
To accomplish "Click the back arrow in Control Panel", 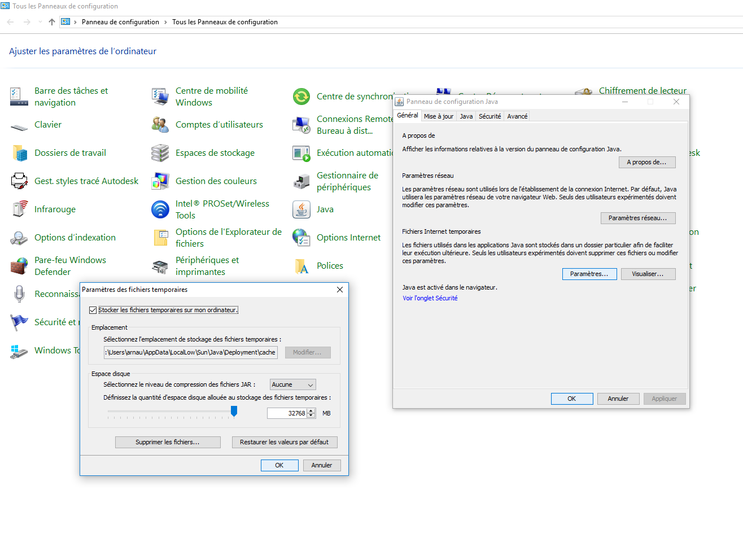I will point(10,22).
